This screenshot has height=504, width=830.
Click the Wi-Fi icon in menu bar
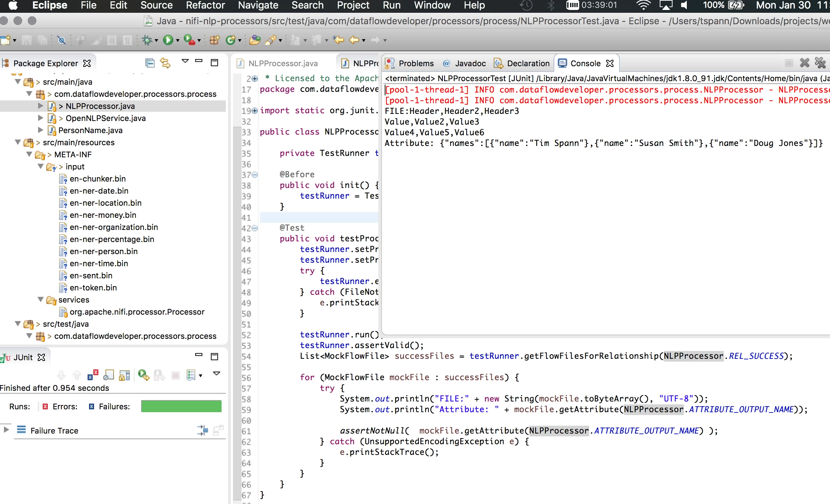tap(644, 5)
